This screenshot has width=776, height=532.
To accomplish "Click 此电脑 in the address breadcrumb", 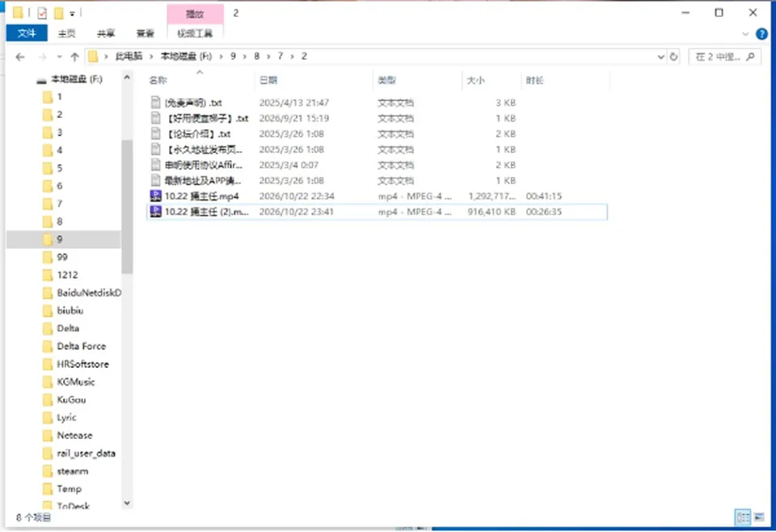I will 129,57.
